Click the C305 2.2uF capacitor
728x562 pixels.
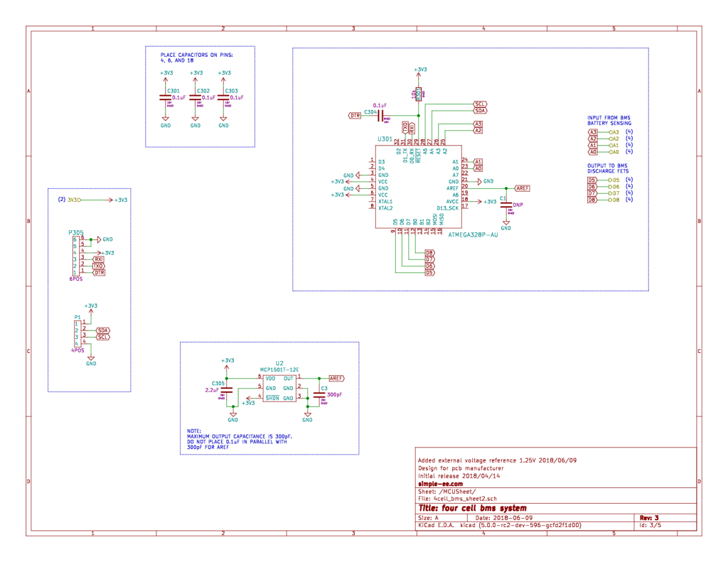point(227,389)
